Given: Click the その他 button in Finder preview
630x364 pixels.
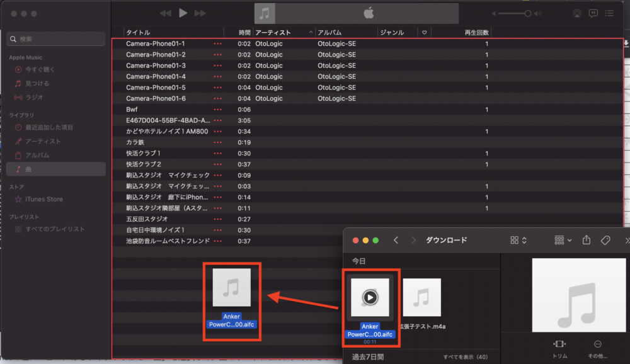Looking at the screenshot, I should coord(597,349).
